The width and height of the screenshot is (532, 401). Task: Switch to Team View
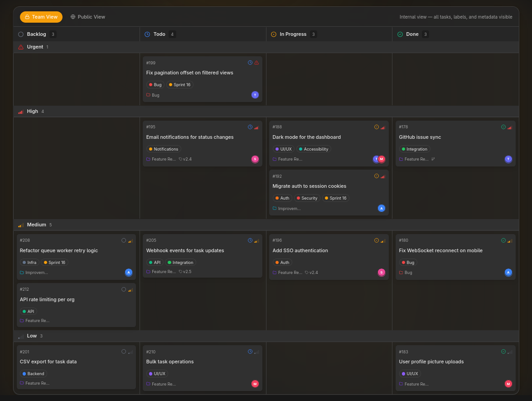coord(41,17)
